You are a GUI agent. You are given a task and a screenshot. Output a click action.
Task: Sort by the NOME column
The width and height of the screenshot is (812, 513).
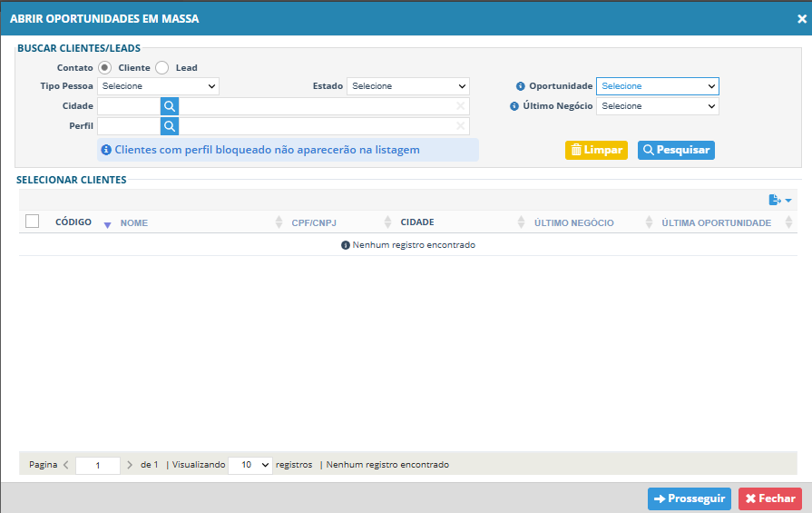coord(134,222)
